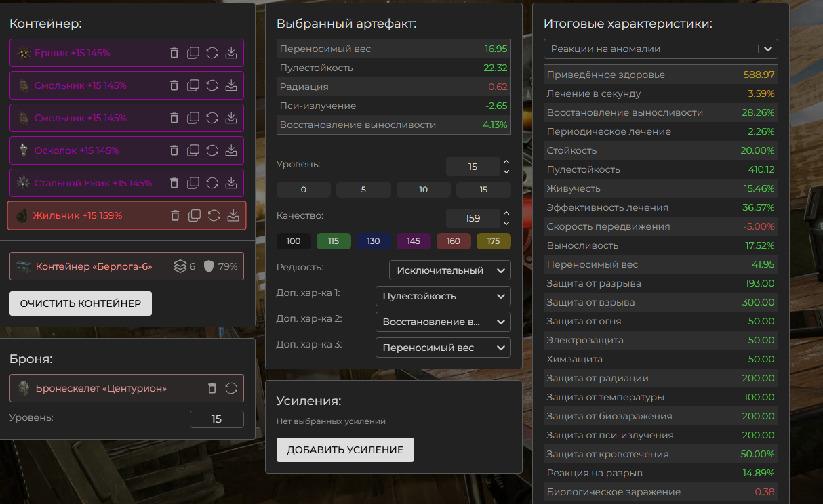Swap the Бронескелет «Центурион» armor
The width and height of the screenshot is (823, 504).
[x=231, y=388]
